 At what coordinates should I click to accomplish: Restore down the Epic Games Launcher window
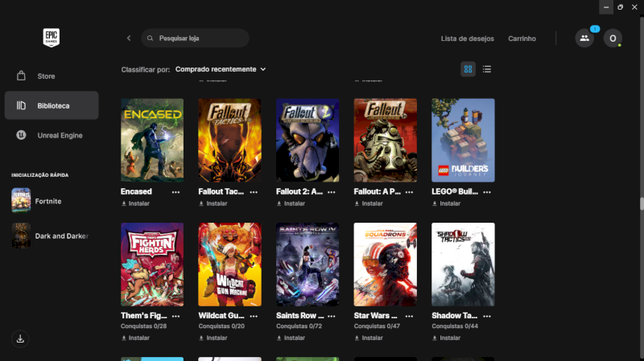point(620,7)
